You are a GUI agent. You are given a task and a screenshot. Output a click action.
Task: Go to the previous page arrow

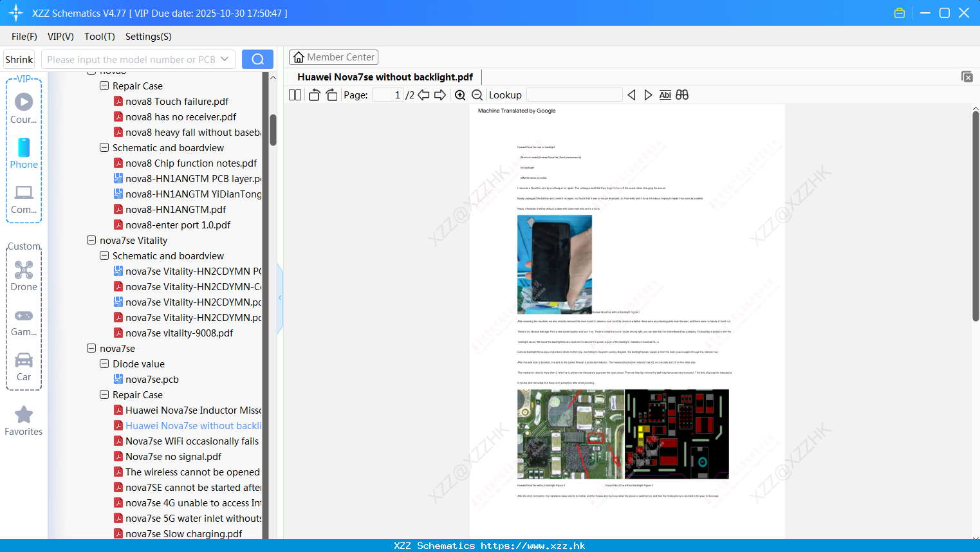click(423, 95)
